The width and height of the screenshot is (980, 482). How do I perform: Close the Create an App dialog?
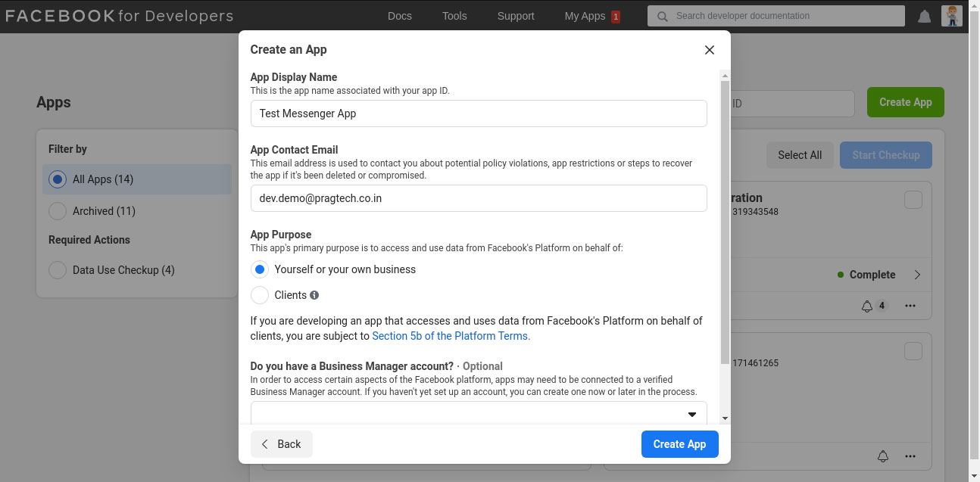coord(710,50)
